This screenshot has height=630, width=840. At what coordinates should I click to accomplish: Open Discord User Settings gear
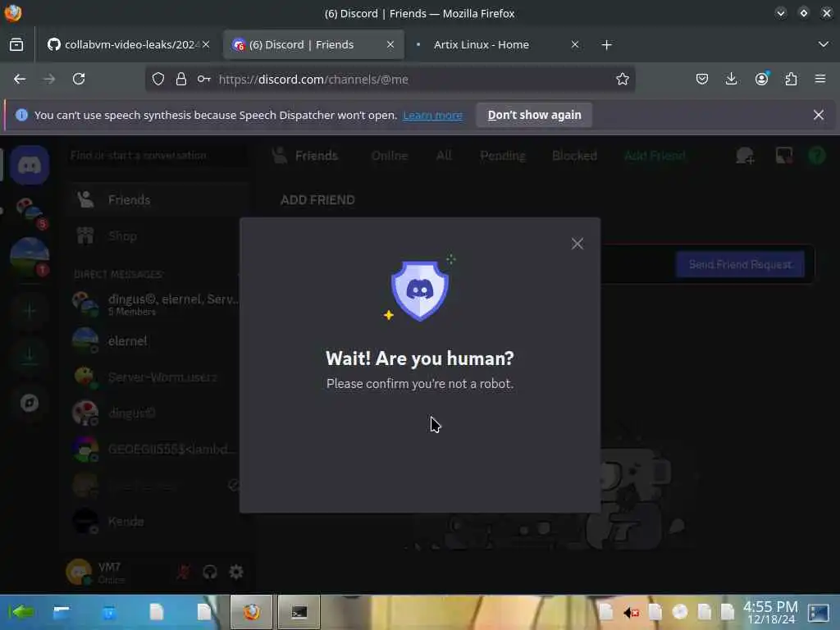236,572
